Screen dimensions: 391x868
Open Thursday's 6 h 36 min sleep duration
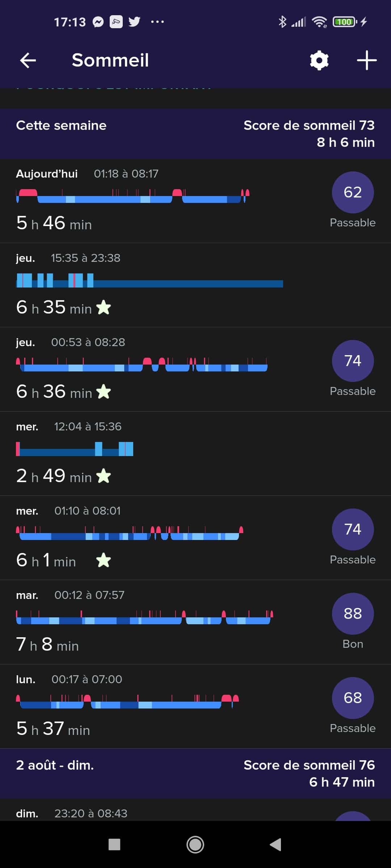pos(54,392)
